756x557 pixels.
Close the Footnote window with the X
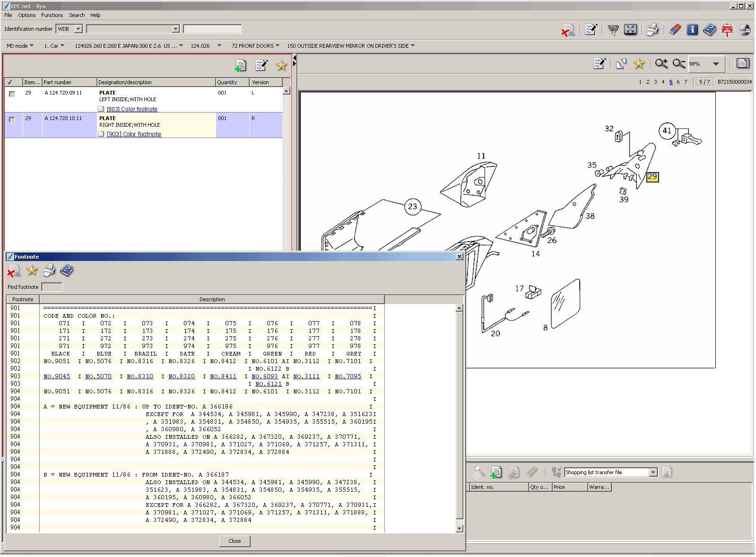[459, 257]
